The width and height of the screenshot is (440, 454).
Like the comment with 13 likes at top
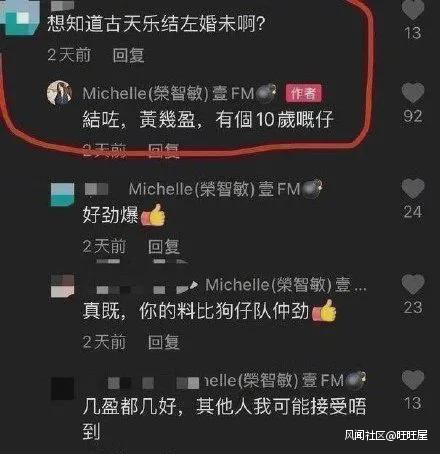(413, 9)
